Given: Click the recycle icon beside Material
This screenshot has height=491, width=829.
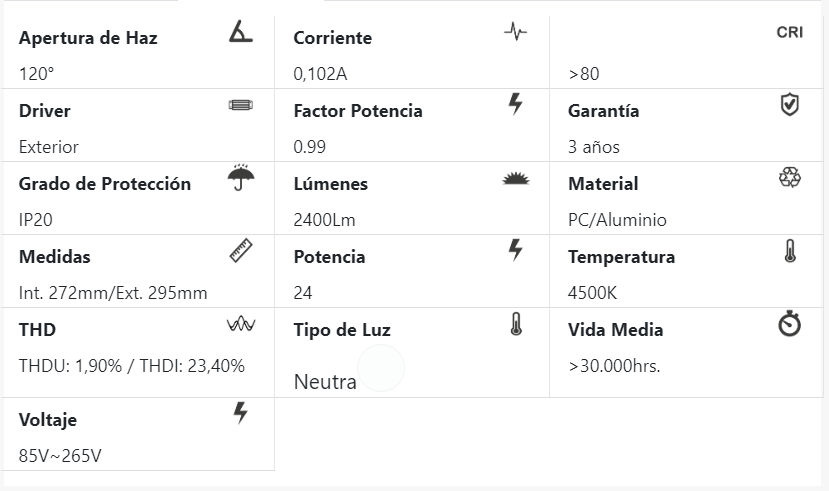Looking at the screenshot, I should (789, 177).
